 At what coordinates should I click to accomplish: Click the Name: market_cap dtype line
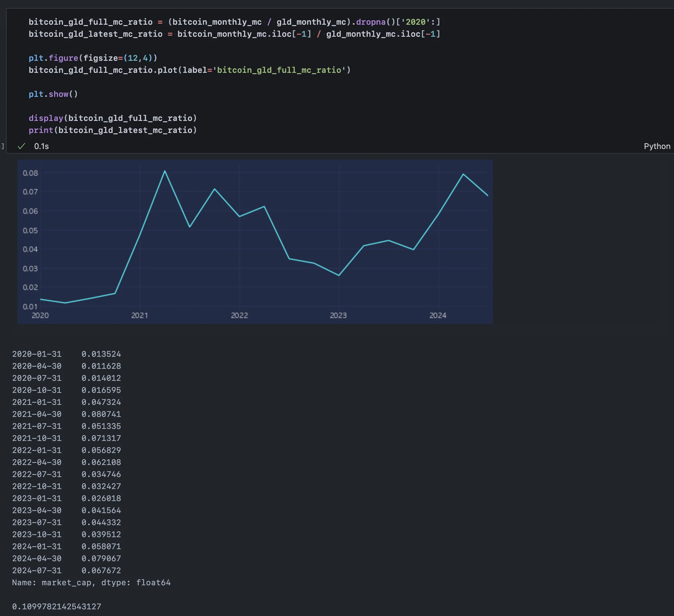[x=91, y=583]
